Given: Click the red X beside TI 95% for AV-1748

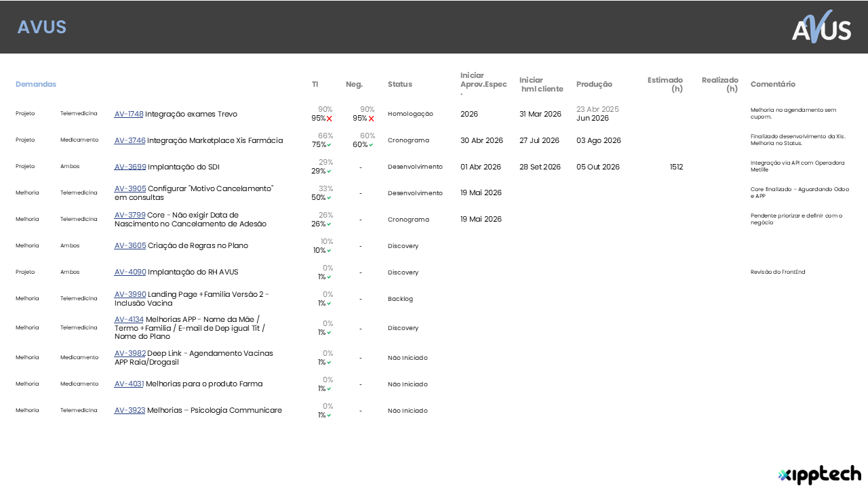Looking at the screenshot, I should coord(330,119).
